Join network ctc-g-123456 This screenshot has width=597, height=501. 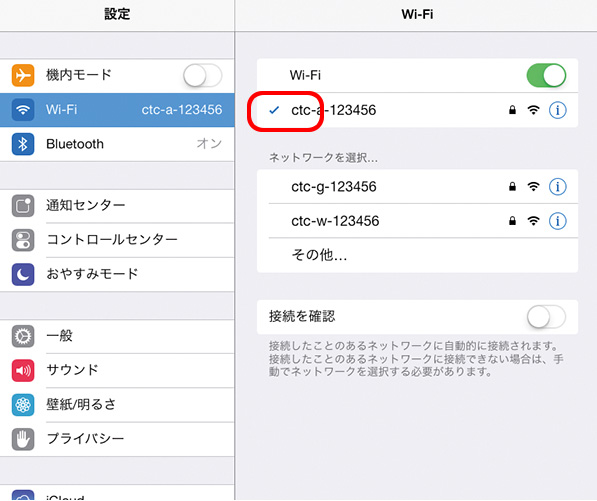417,187
